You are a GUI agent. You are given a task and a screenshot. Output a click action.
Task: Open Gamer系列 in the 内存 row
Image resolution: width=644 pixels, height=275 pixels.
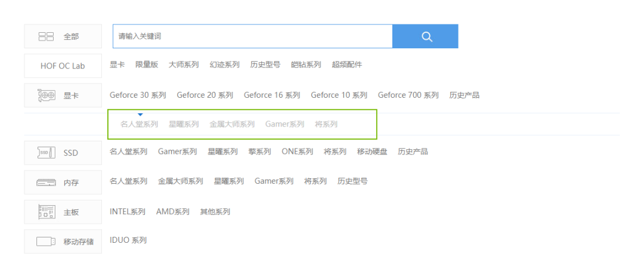click(x=274, y=181)
